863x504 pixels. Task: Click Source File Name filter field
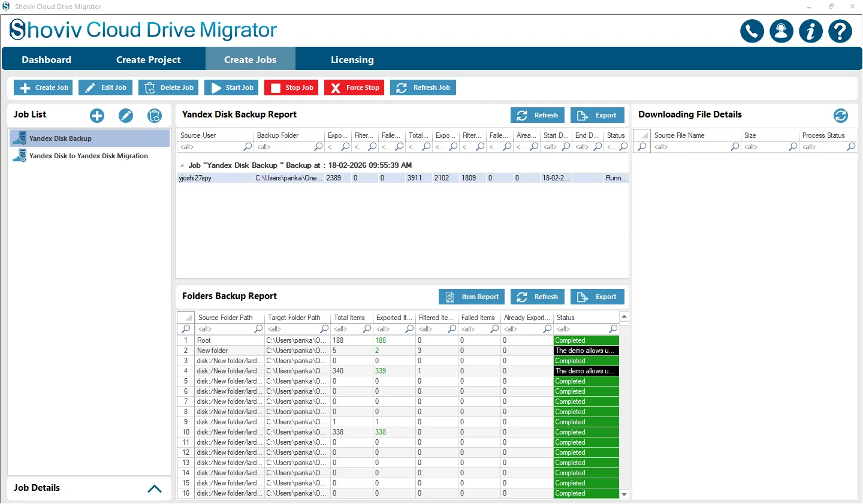(x=696, y=147)
